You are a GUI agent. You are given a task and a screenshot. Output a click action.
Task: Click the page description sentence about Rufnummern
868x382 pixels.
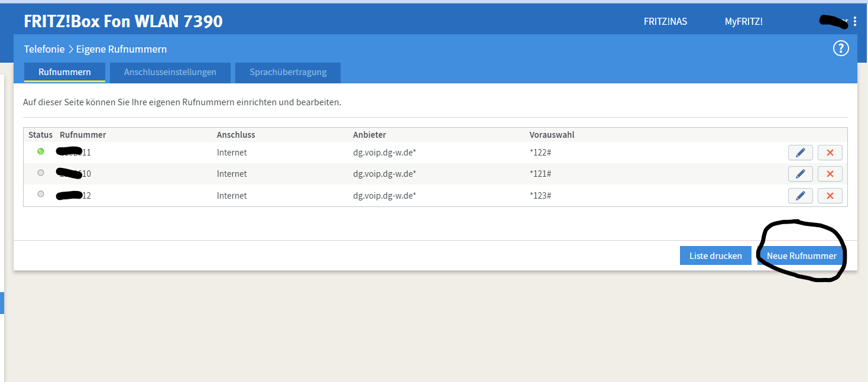(x=182, y=102)
